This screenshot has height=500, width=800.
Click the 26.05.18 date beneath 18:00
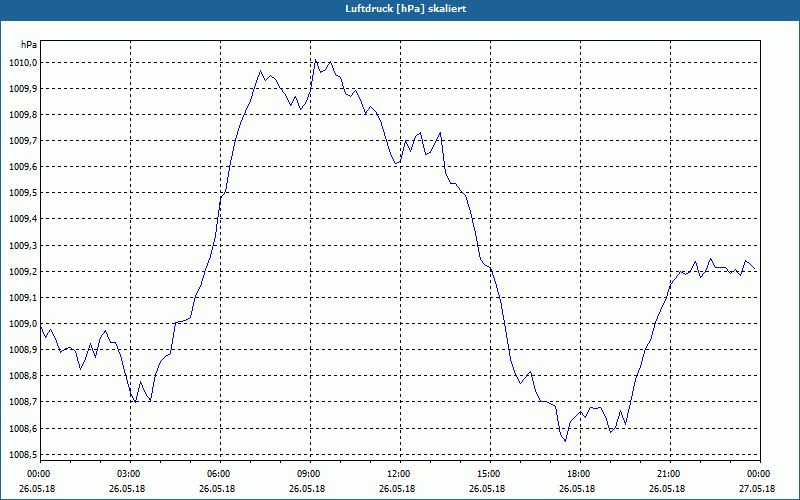point(577,489)
